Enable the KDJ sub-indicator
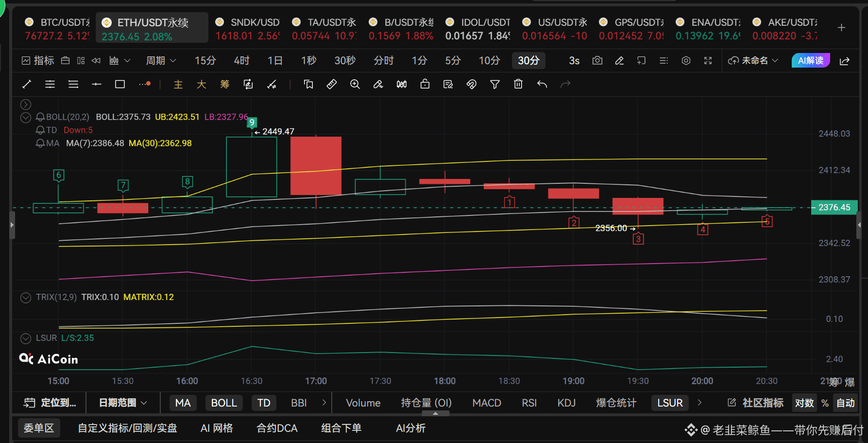The height and width of the screenshot is (443, 868). [x=566, y=403]
